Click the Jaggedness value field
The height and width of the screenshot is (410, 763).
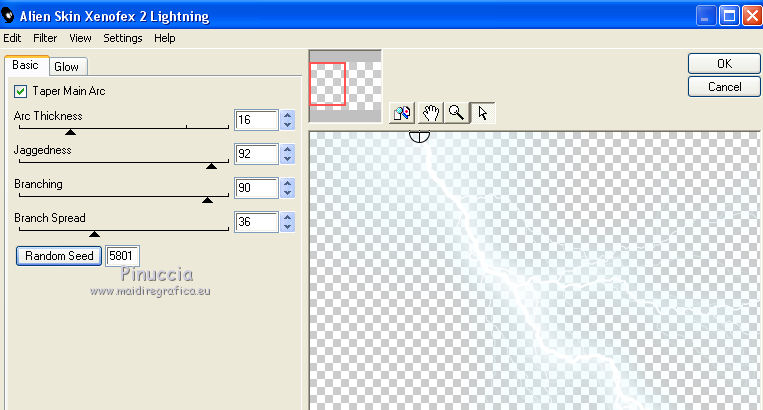(256, 154)
